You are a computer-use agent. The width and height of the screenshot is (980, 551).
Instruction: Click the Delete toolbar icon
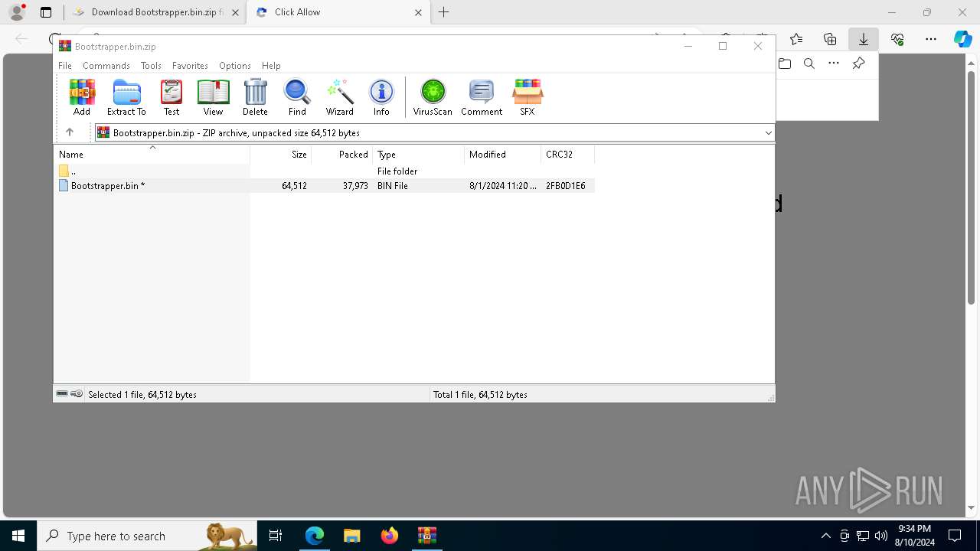pos(255,97)
